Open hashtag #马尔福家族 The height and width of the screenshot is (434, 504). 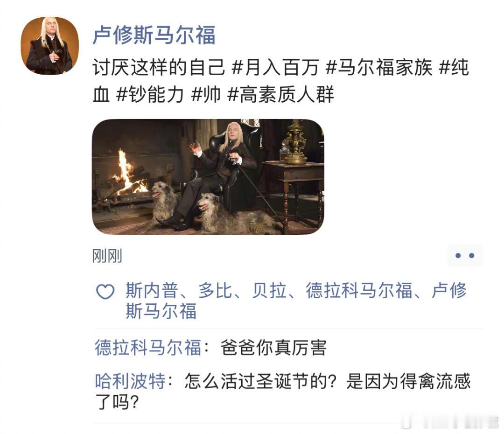pyautogui.click(x=379, y=68)
